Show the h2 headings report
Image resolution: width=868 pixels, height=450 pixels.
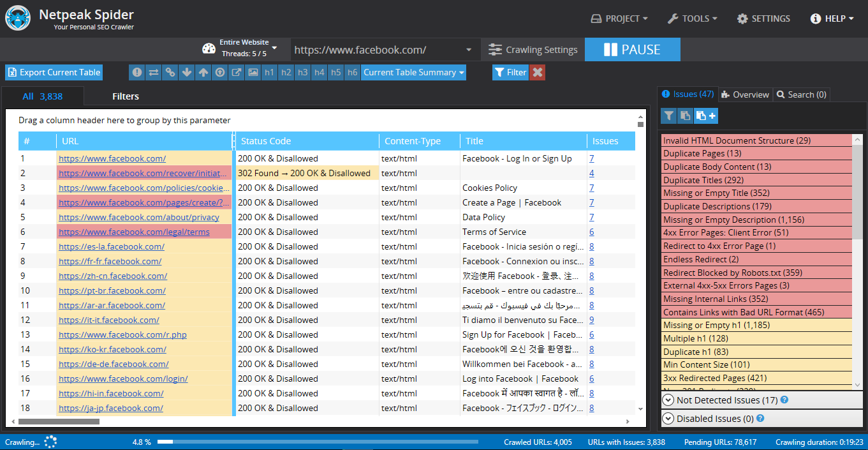click(286, 72)
